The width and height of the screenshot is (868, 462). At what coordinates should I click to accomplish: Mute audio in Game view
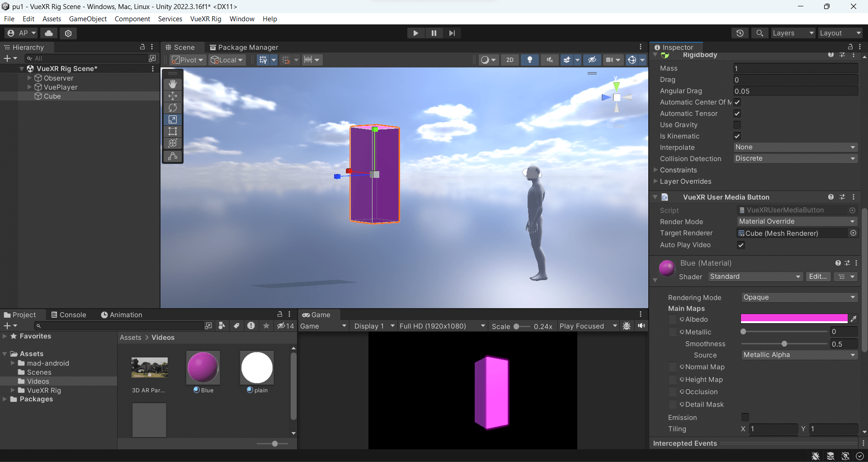642,326
